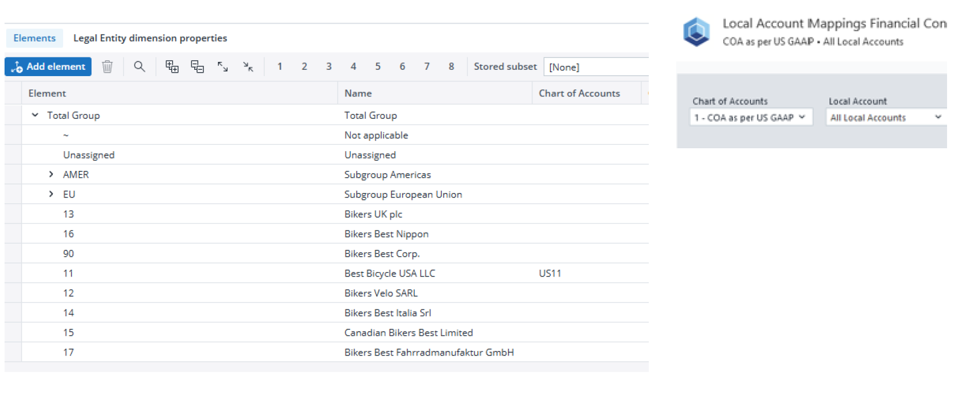Click the expand selected (plus) hierarchy icon

(172, 67)
